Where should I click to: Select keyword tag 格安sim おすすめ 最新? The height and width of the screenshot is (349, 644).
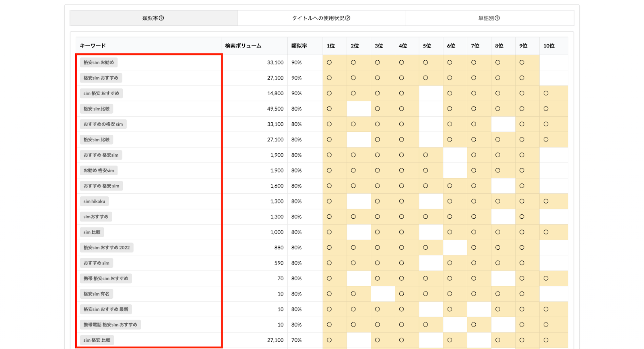point(106,309)
